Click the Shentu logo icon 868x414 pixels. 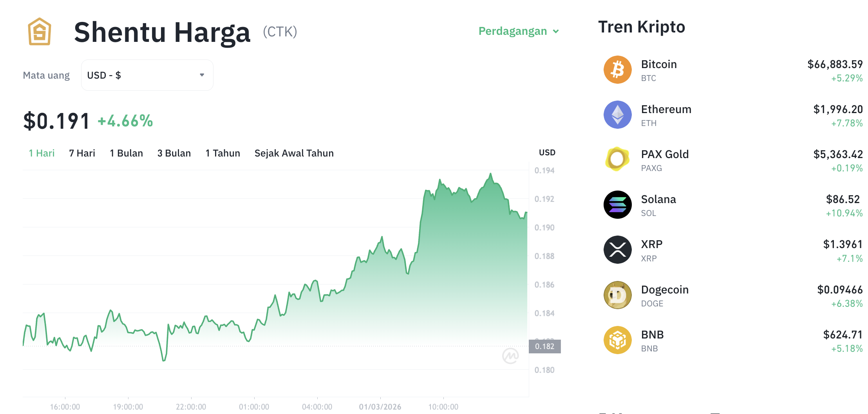(40, 32)
